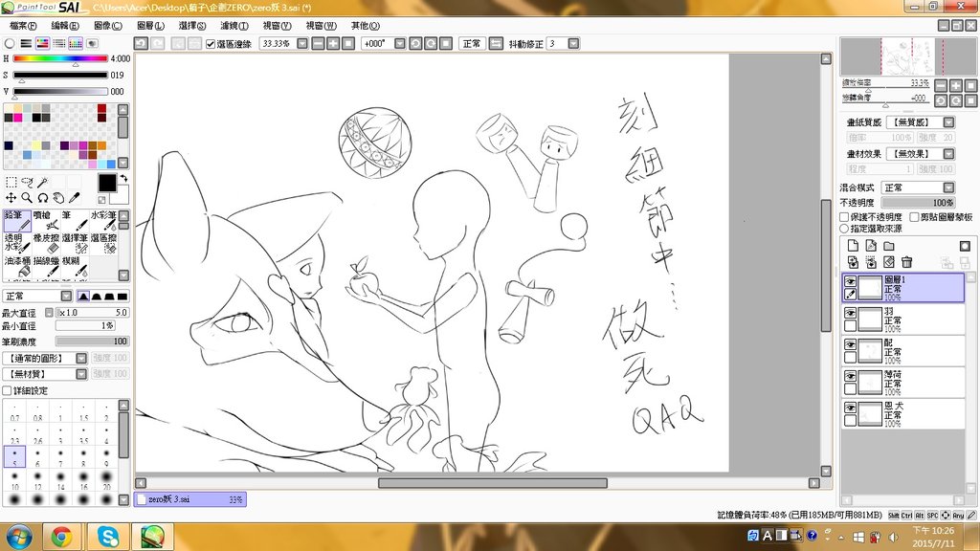
Task: Select the move tool
Action: (11, 197)
